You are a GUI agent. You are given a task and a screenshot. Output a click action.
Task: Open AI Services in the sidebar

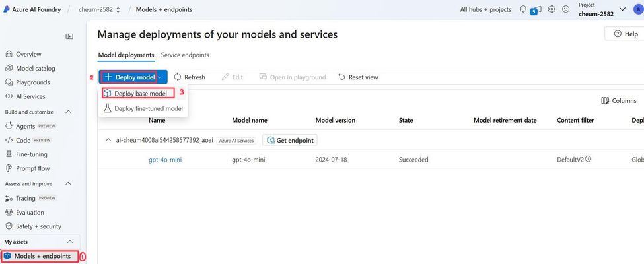pos(30,96)
